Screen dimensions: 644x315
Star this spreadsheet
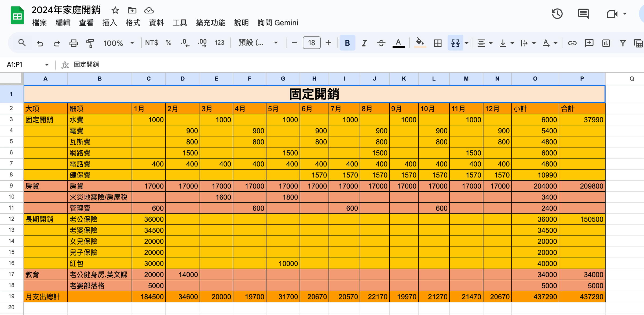115,10
